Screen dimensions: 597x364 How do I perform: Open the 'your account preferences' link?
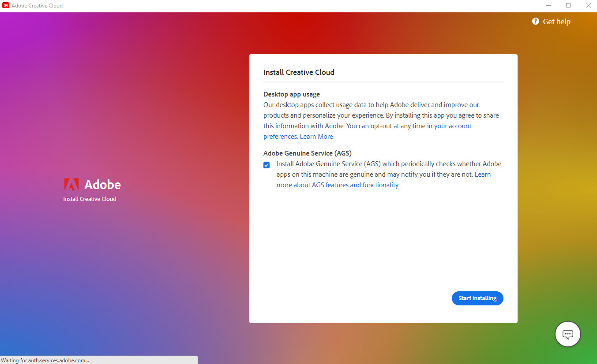pyautogui.click(x=452, y=126)
